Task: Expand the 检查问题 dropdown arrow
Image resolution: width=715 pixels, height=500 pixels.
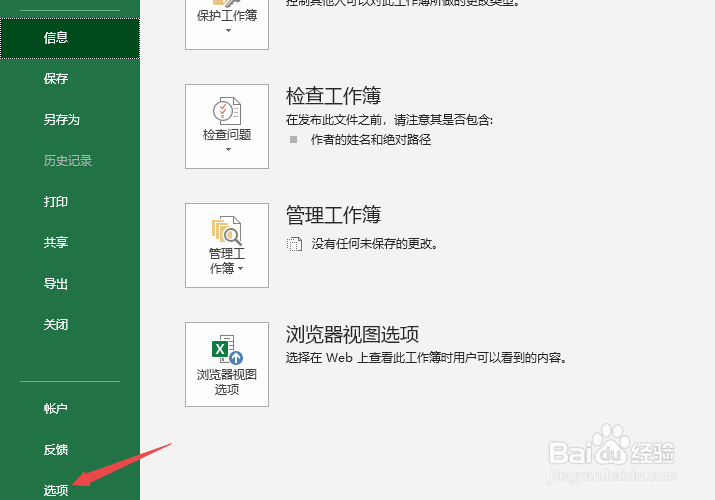Action: coord(228,149)
